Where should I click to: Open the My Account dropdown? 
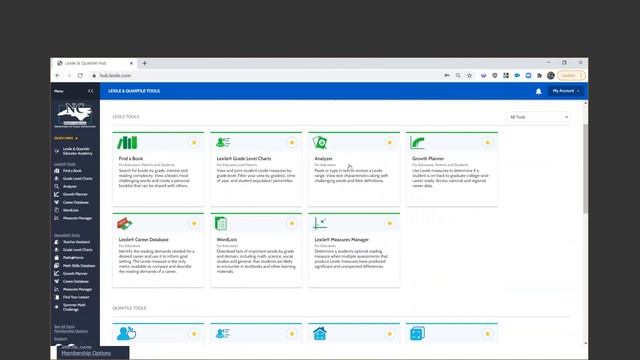(x=566, y=91)
